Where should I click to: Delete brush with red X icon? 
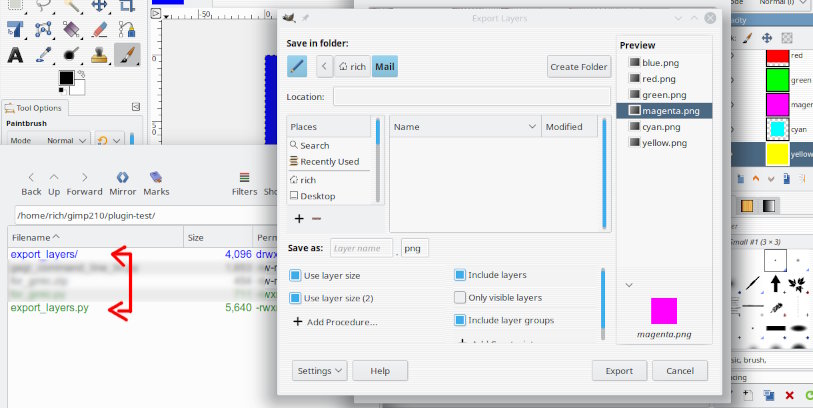point(789,396)
